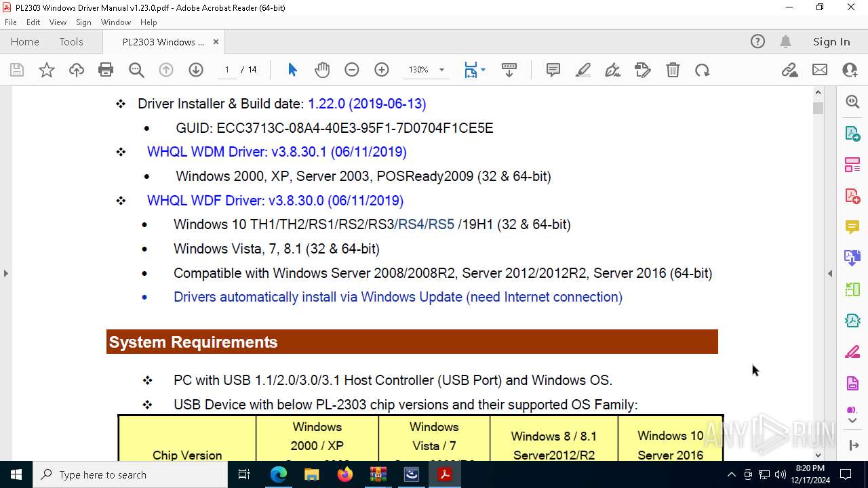Open Fill & Sign pen tool in sidebar
The image size is (868, 488).
[852, 352]
